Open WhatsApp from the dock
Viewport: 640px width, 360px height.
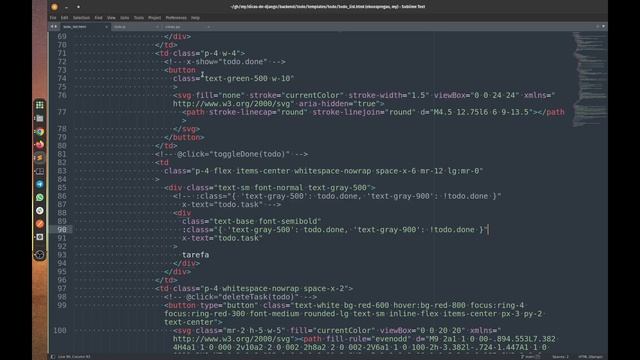coord(40,198)
